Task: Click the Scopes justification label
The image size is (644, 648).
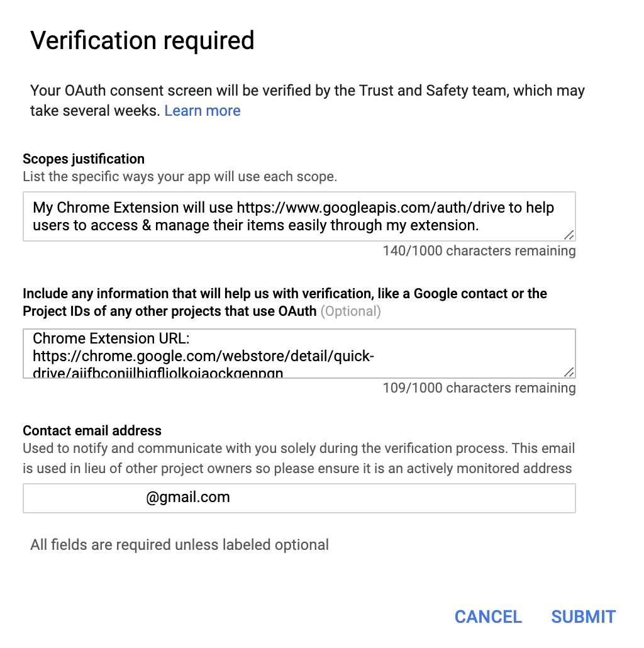Action: (84, 159)
